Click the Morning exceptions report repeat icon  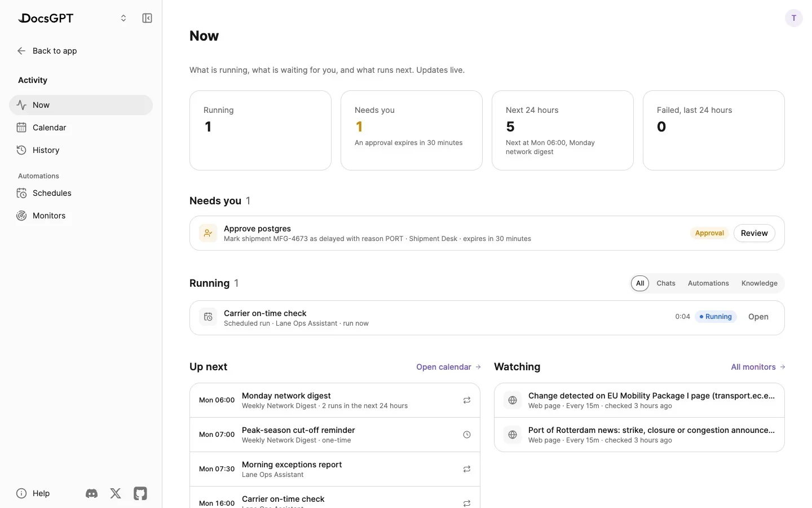point(467,469)
